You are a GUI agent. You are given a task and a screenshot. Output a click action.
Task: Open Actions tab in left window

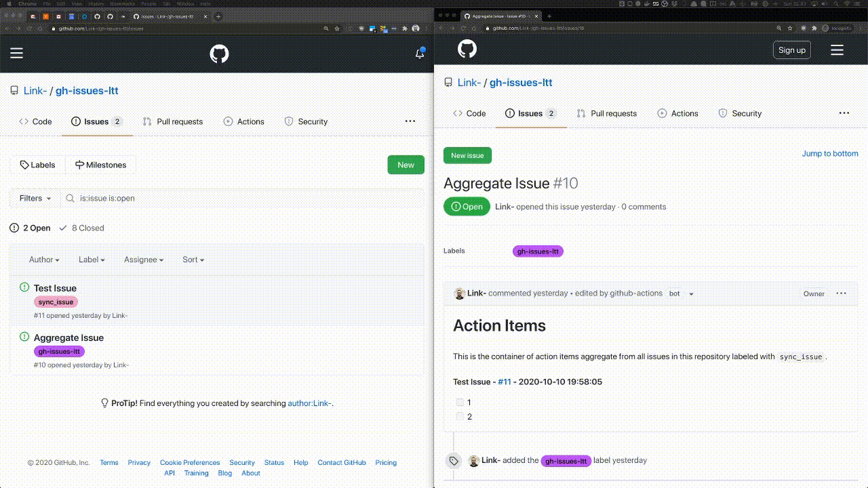[243, 122]
